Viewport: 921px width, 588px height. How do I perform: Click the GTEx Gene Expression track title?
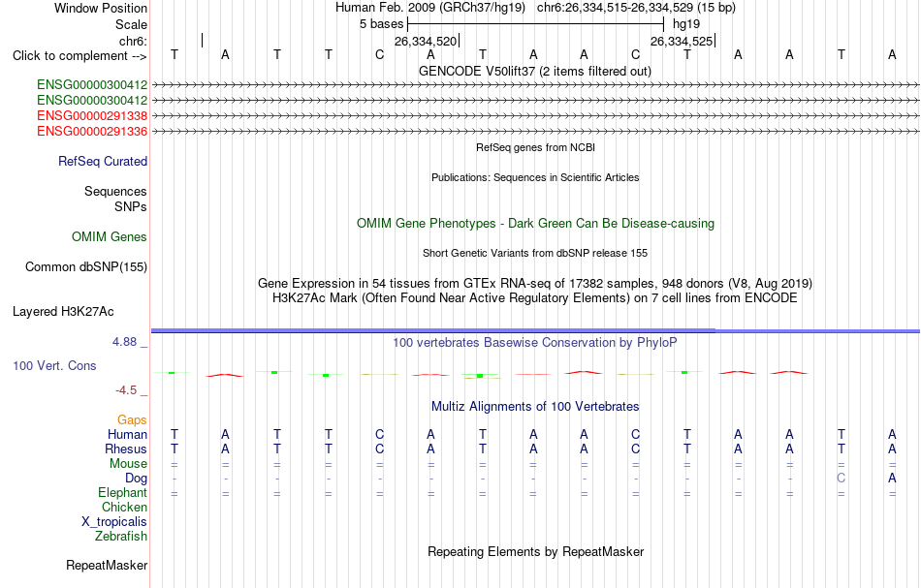tap(535, 284)
